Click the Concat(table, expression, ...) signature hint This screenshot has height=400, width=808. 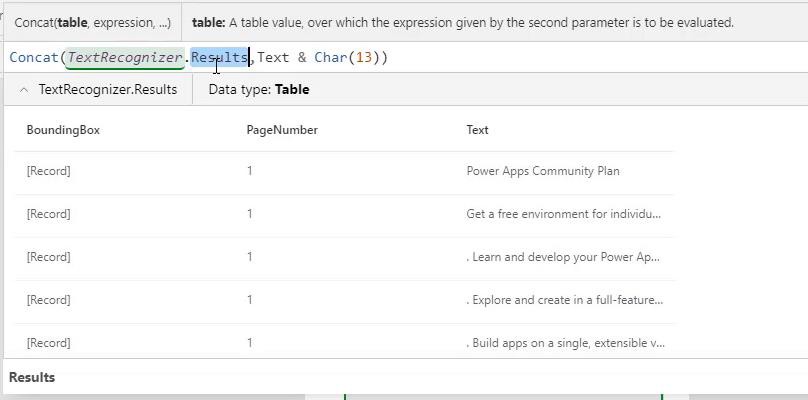93,23
